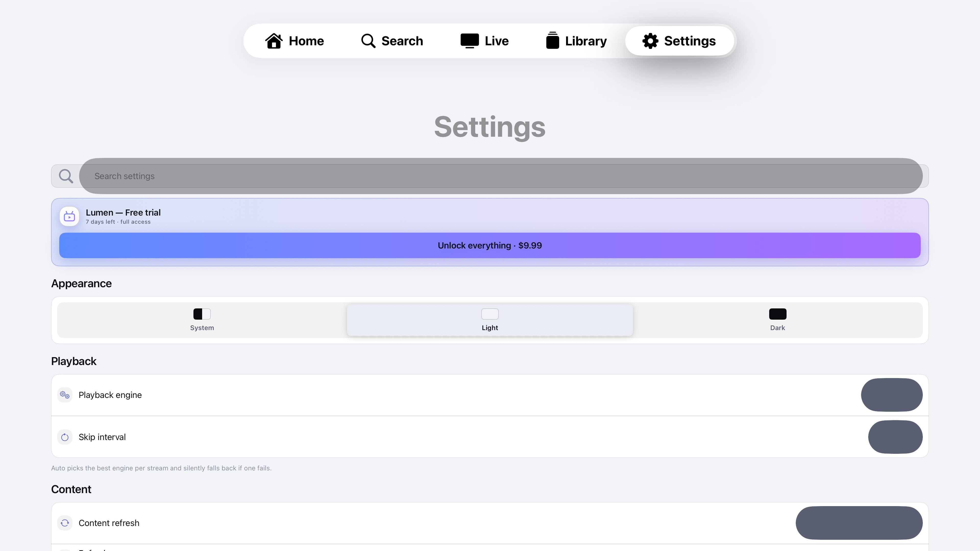Image resolution: width=980 pixels, height=551 pixels.
Task: Choose the System appearance option
Action: tap(202, 320)
